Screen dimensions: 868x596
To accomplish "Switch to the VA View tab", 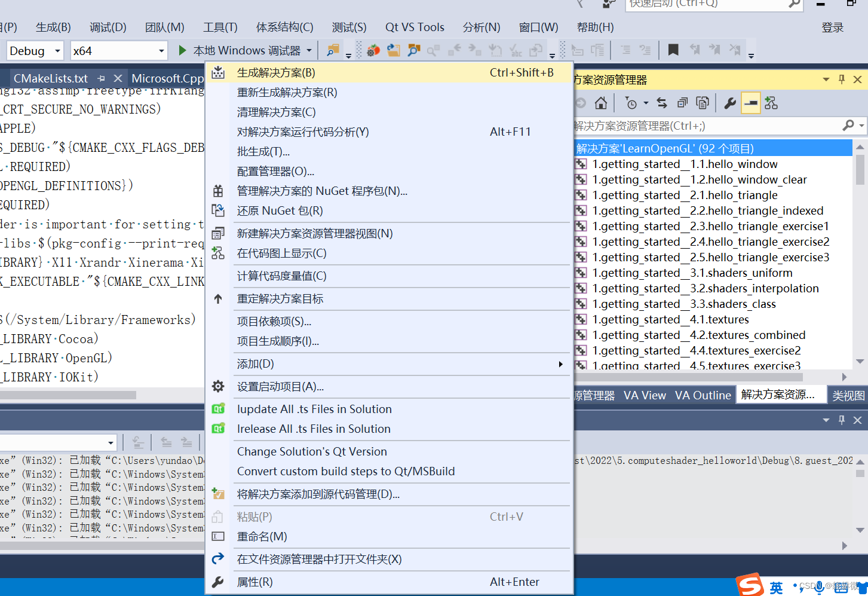I will click(x=645, y=395).
